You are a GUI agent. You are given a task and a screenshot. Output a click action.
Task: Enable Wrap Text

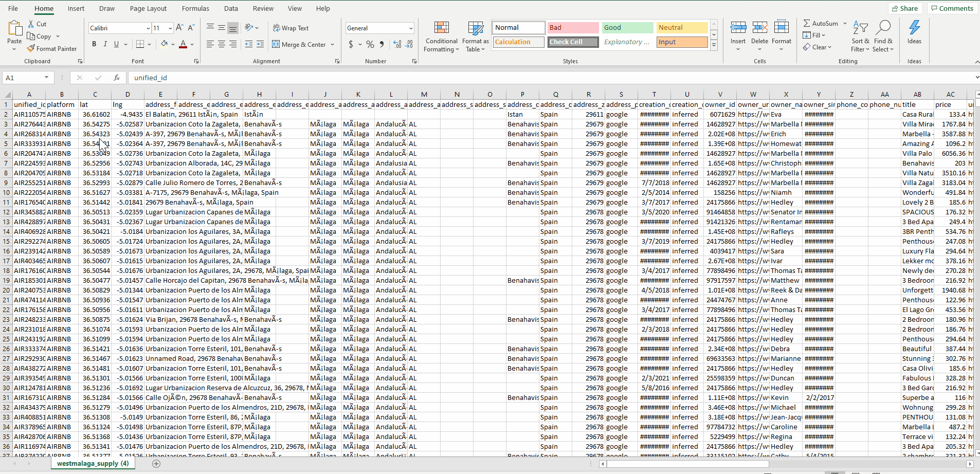(291, 28)
